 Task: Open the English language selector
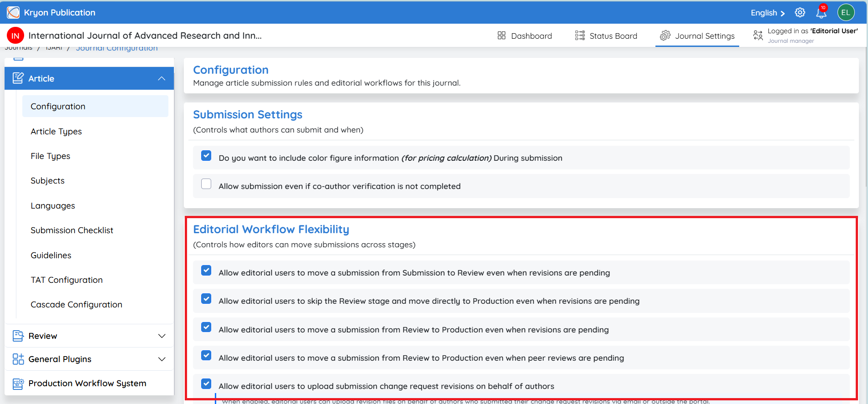767,13
